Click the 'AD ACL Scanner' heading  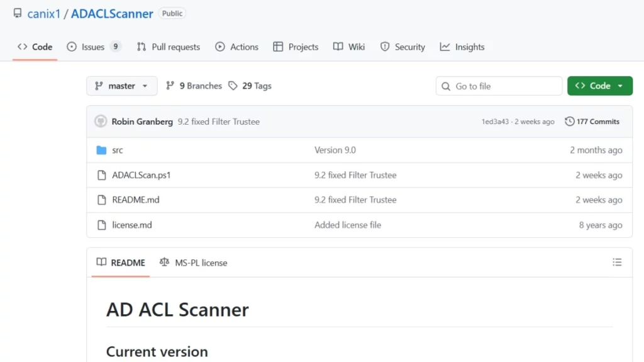[x=177, y=310]
